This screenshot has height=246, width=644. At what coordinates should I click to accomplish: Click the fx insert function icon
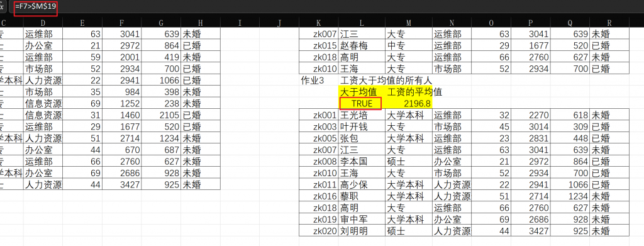point(3,6)
